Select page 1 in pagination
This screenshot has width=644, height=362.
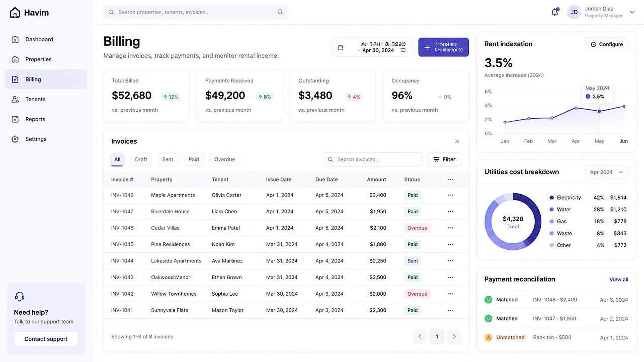[x=437, y=336]
